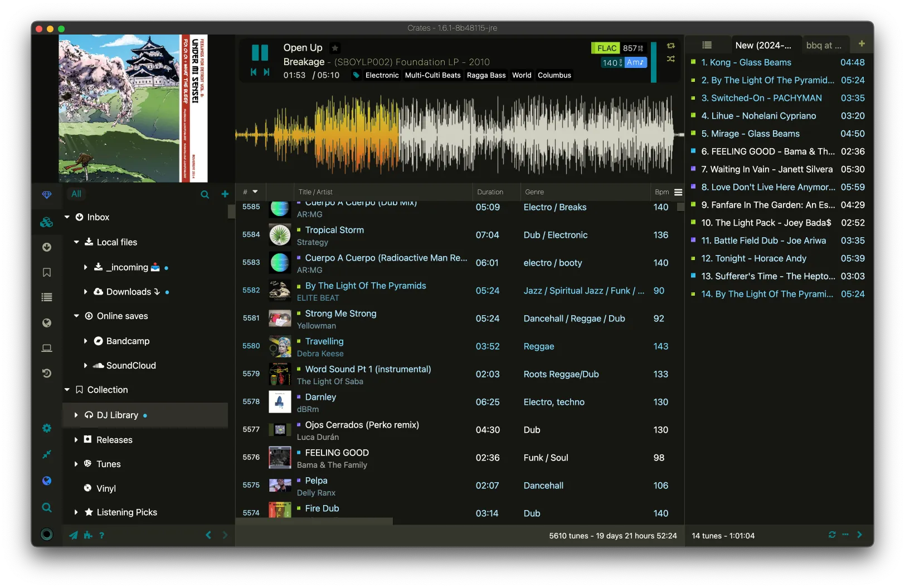Select the New (2024-...) playlist tab
The width and height of the screenshot is (905, 588).
click(766, 45)
